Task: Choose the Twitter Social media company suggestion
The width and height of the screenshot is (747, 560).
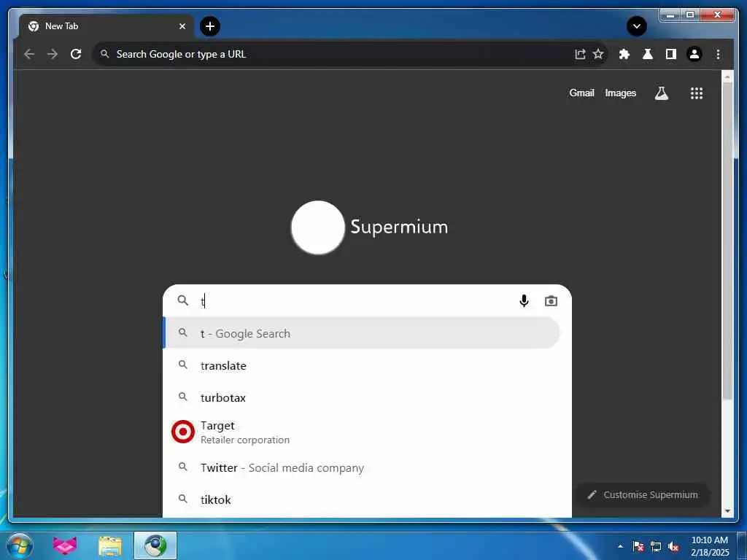Action: tap(367, 467)
